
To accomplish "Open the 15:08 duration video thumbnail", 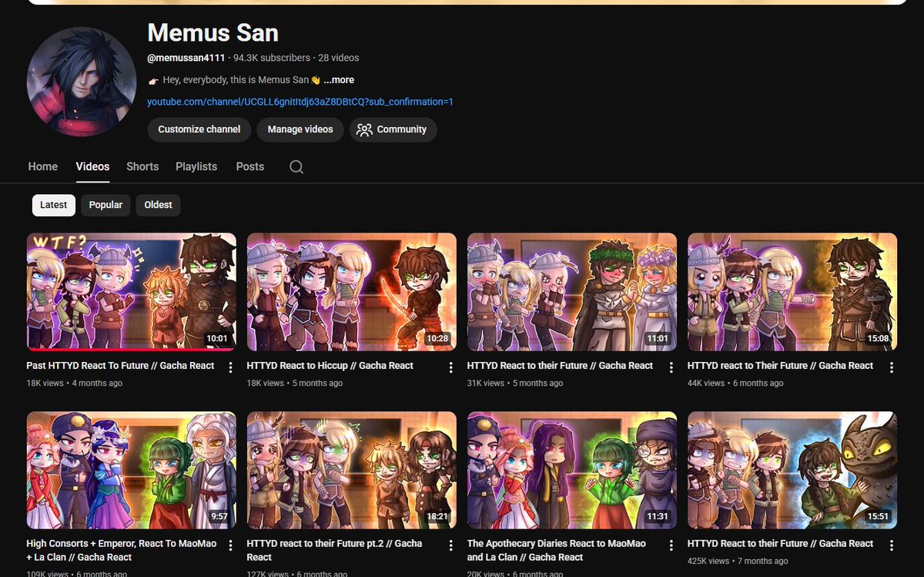I will 792,292.
